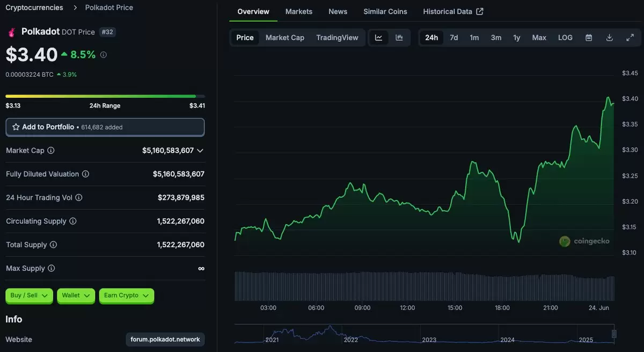Click the star icon in Add to Portfolio
The image size is (644, 352).
pyautogui.click(x=16, y=127)
